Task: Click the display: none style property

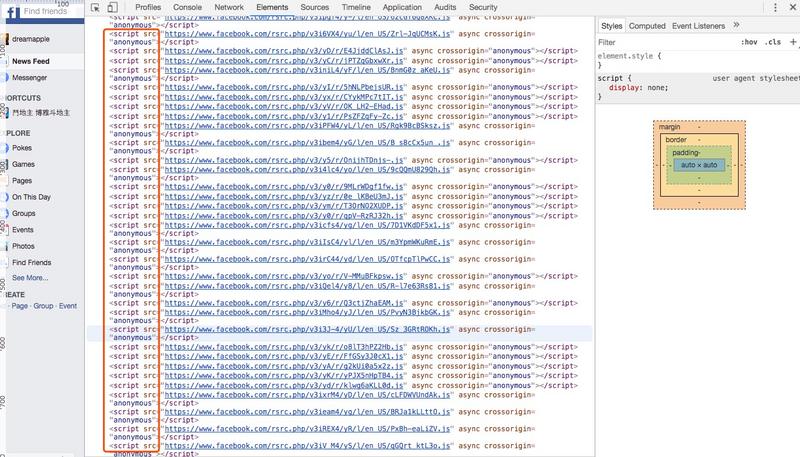Action: (x=638, y=88)
